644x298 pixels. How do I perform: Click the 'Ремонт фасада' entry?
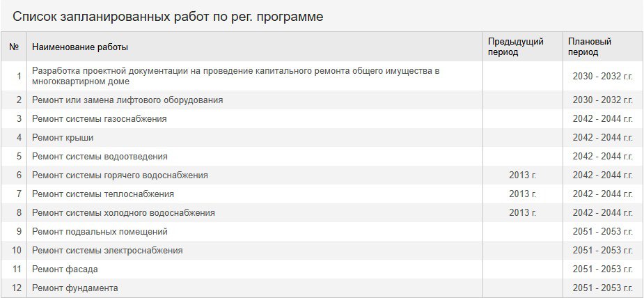coord(65,269)
